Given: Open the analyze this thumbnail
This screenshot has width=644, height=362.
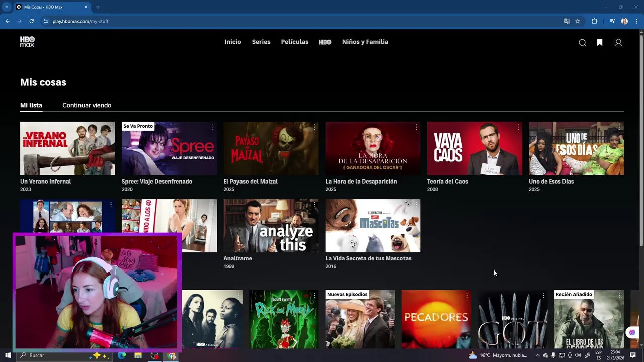Looking at the screenshot, I should pyautogui.click(x=271, y=226).
